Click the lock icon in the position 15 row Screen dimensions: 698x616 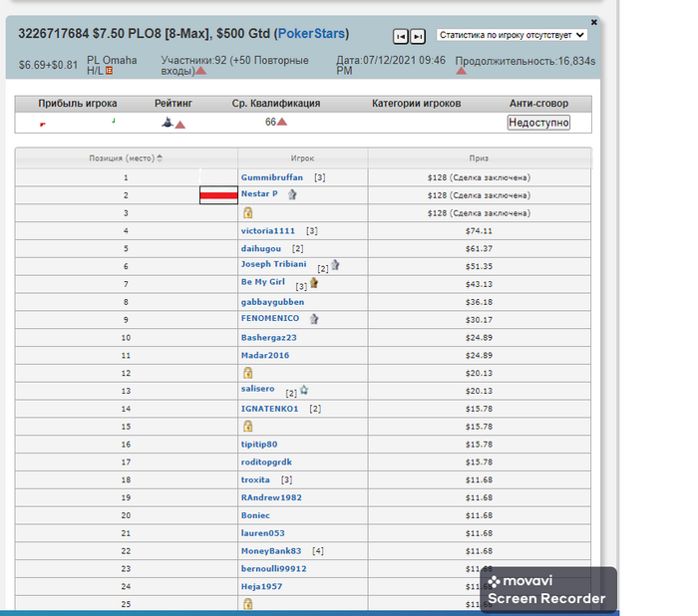(x=248, y=426)
